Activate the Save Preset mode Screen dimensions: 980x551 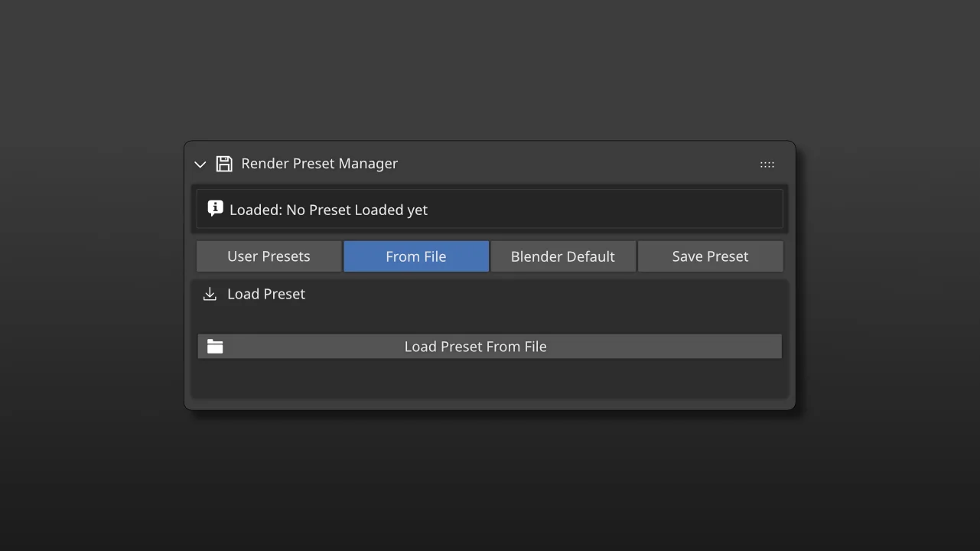point(710,256)
